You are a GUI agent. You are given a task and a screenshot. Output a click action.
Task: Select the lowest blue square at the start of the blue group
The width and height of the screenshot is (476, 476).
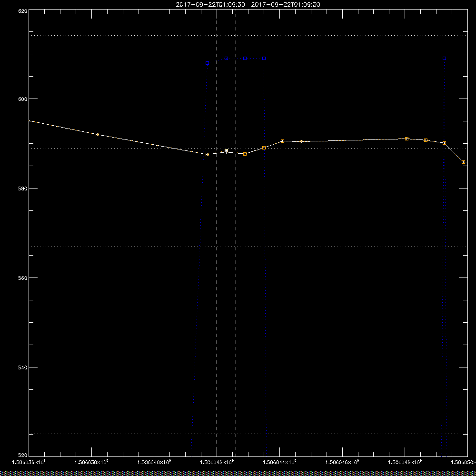(x=208, y=63)
